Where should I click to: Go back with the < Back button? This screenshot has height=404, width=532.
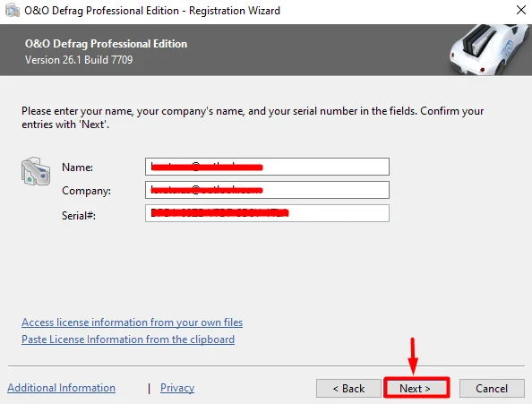[348, 388]
